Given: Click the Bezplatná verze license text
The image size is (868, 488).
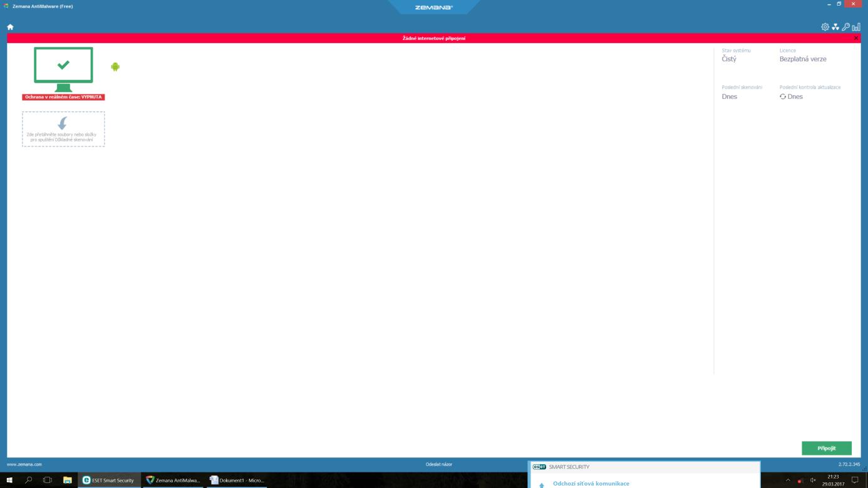Looking at the screenshot, I should 803,59.
